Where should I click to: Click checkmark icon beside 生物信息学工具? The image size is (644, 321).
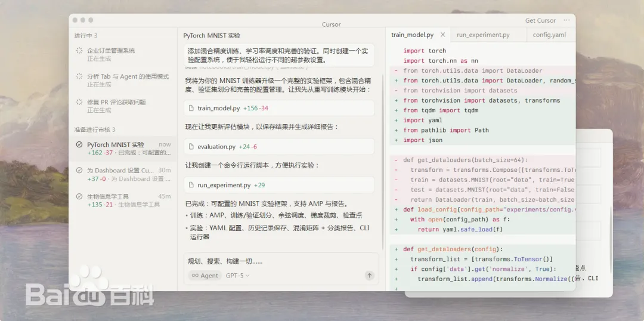point(79,196)
